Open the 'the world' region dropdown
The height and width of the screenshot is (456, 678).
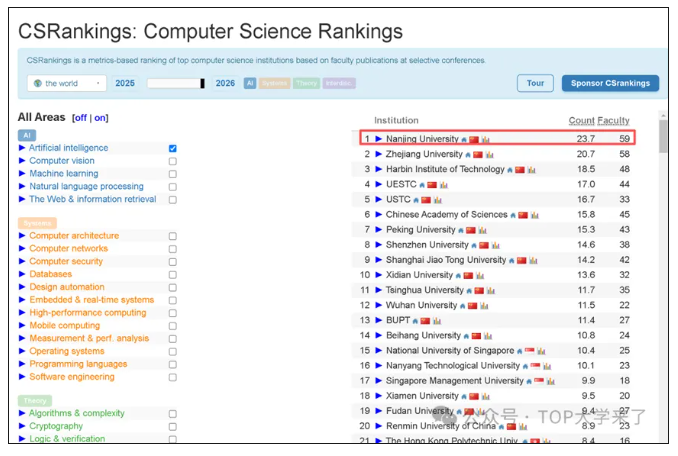[67, 84]
